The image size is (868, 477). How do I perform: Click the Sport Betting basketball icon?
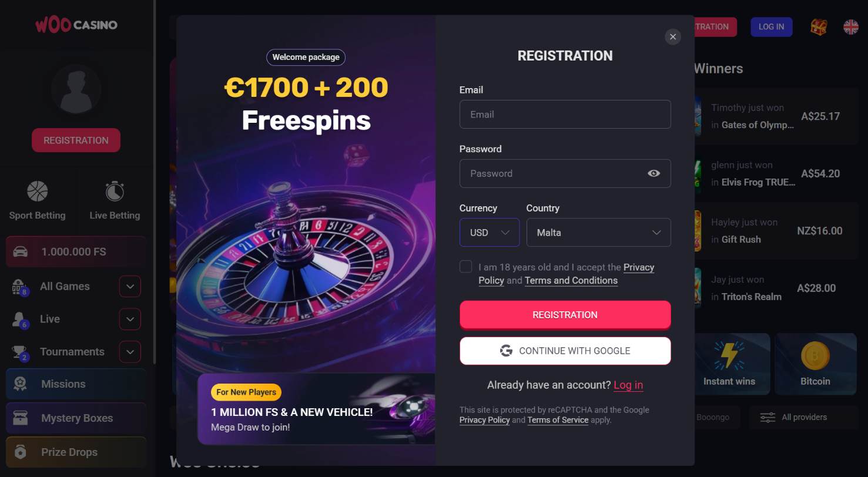coord(37,192)
